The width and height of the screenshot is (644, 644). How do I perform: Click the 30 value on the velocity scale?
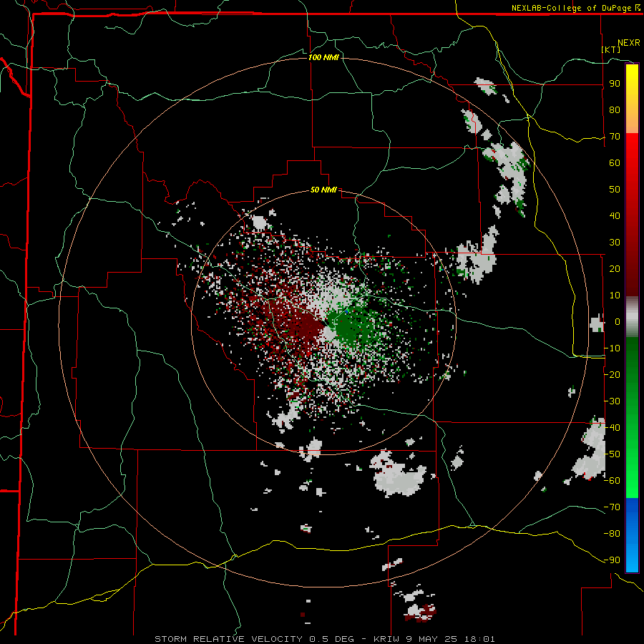coord(615,243)
